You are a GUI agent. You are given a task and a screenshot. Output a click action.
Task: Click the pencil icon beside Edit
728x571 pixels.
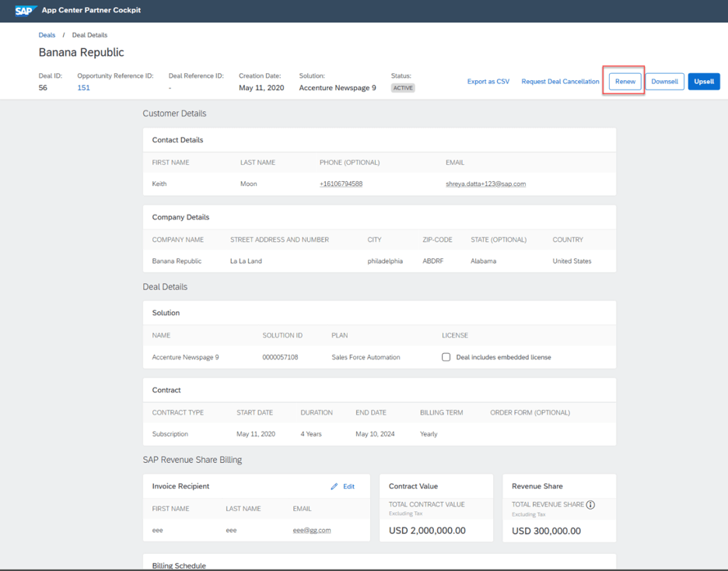point(334,486)
